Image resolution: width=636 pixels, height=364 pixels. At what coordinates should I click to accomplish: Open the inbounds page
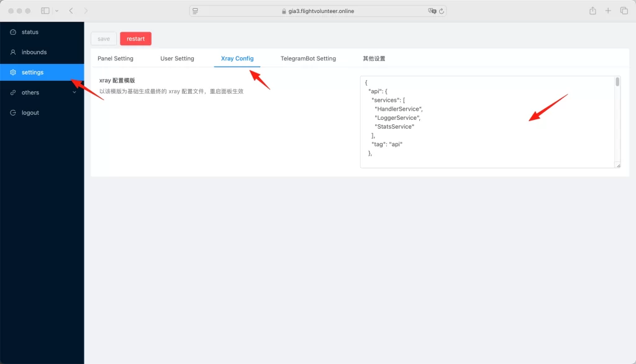coord(42,52)
